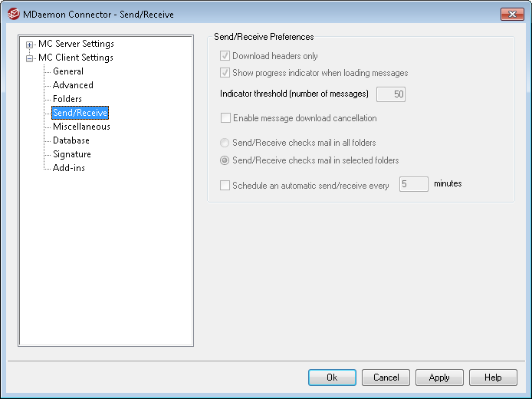The width and height of the screenshot is (532, 399).
Task: Select Add-ins in the settings tree
Action: tap(69, 168)
